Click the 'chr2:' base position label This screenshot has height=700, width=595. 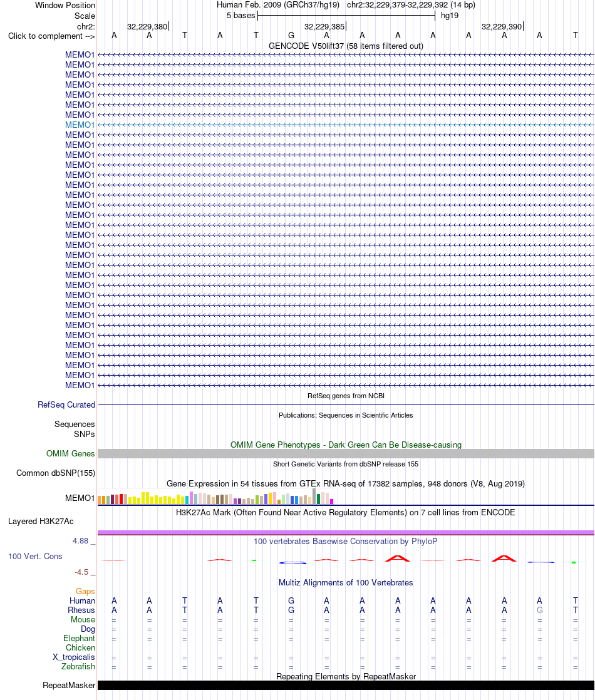(x=86, y=26)
